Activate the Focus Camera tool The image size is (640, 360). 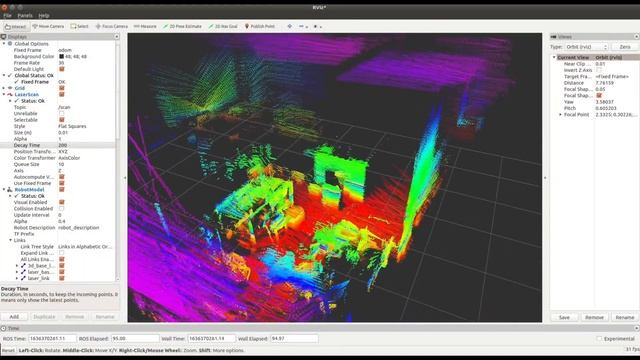coord(111,27)
